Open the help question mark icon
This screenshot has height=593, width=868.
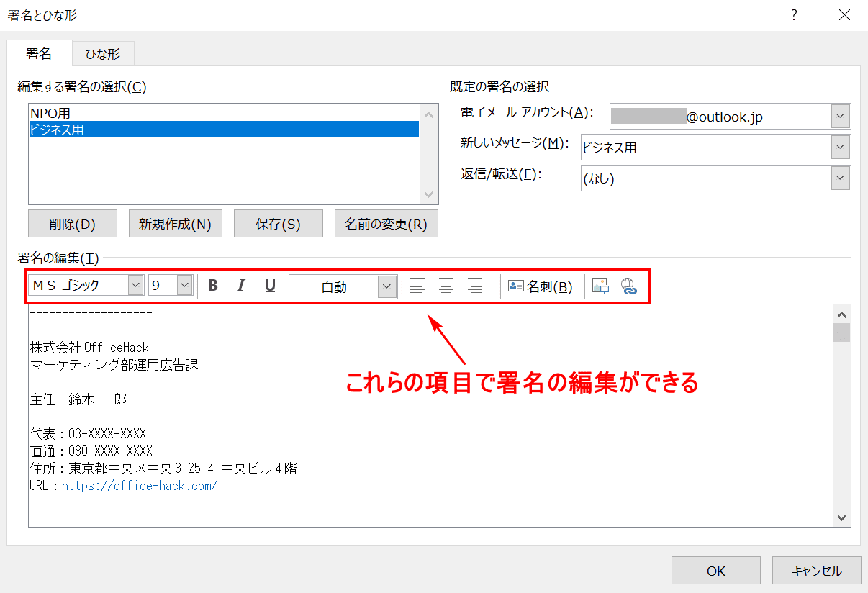(794, 15)
